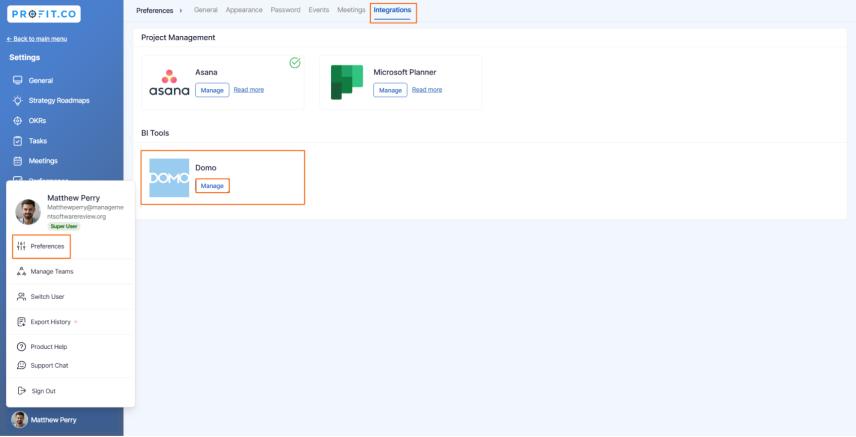
Task: Click the Manage Teams icon
Action: coord(21,271)
